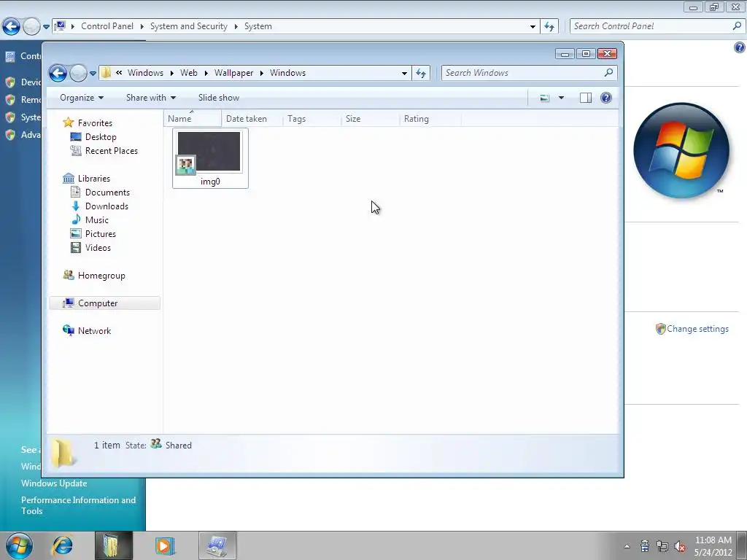Open Recent Places in navigation pane
This screenshot has height=560, width=747.
click(x=112, y=150)
